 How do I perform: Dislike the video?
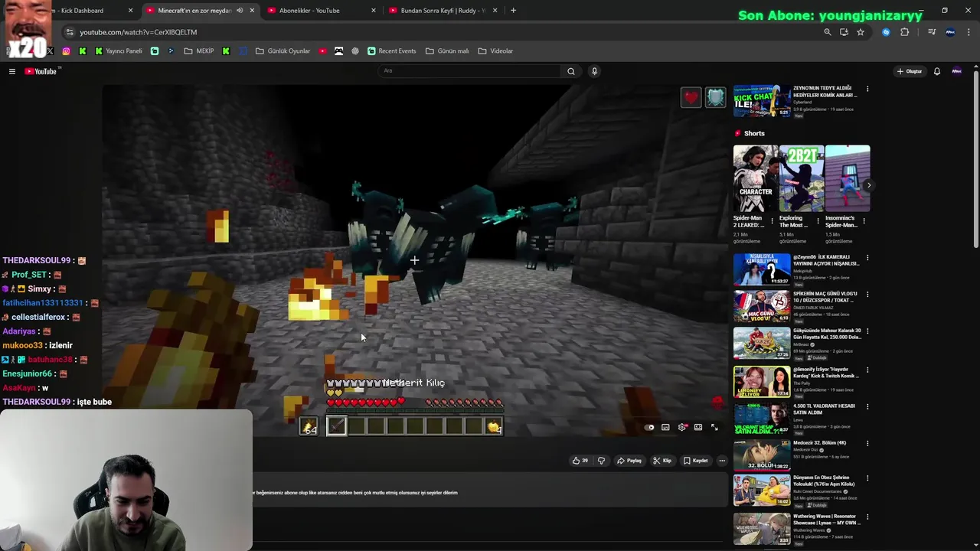pyautogui.click(x=601, y=461)
